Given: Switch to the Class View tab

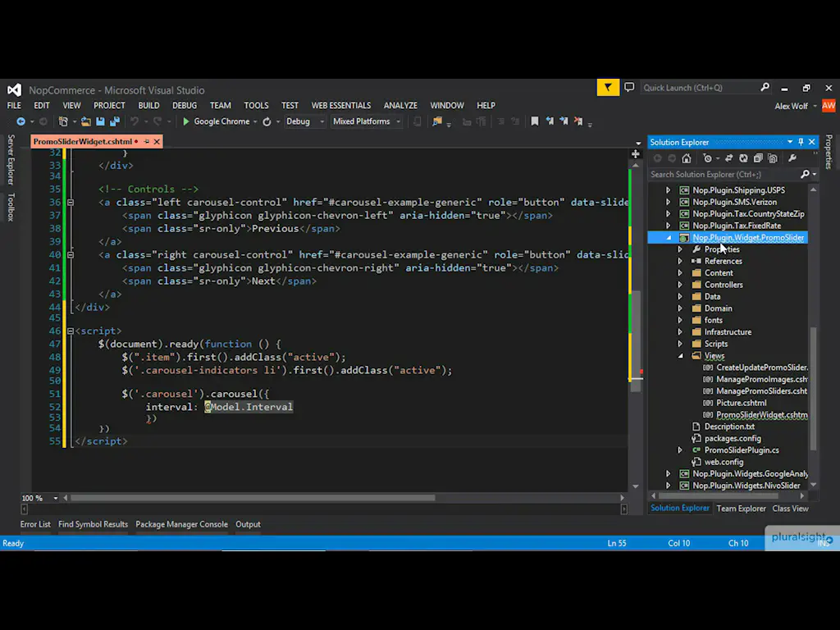Looking at the screenshot, I should click(790, 509).
